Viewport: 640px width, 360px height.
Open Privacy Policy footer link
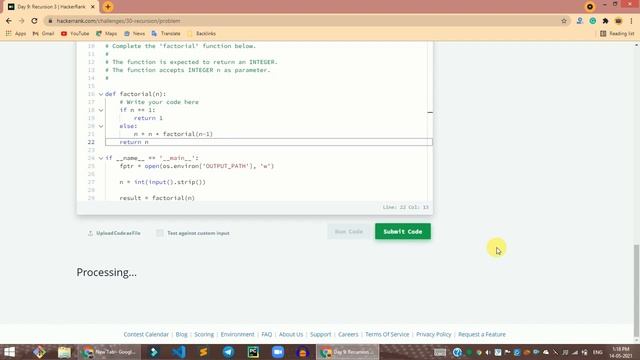434,334
